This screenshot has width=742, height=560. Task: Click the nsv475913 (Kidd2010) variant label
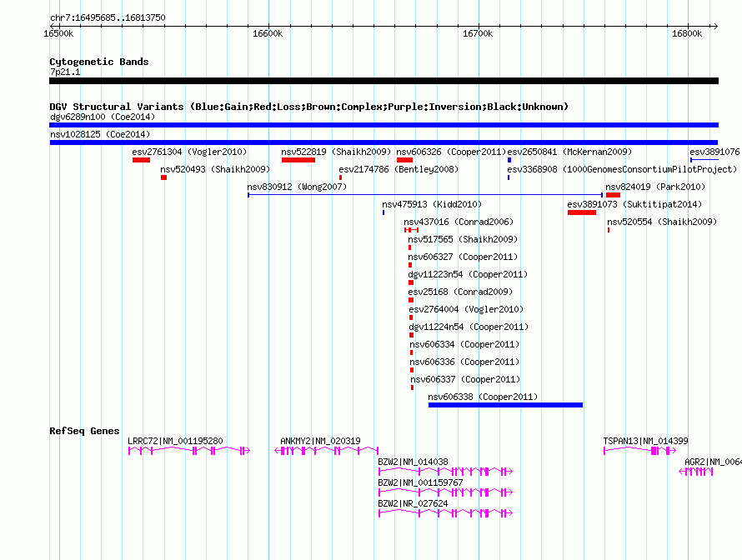(432, 204)
